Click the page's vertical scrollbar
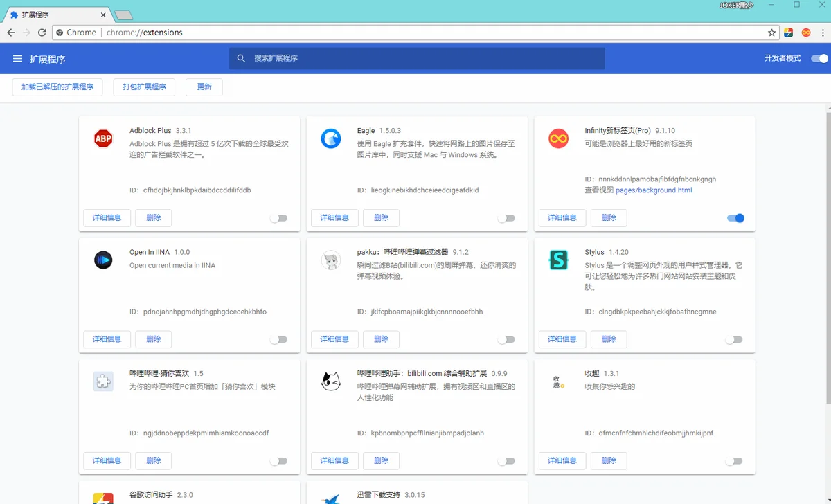The width and height of the screenshot is (831, 504). pyautogui.click(x=827, y=256)
